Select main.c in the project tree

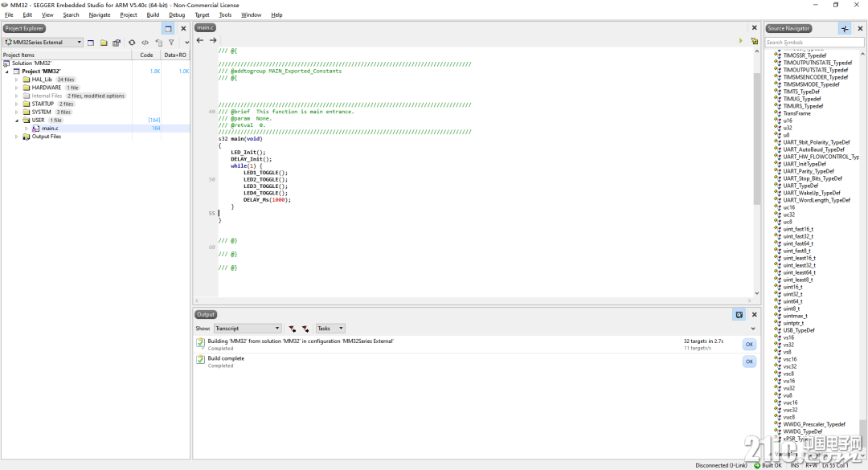50,129
